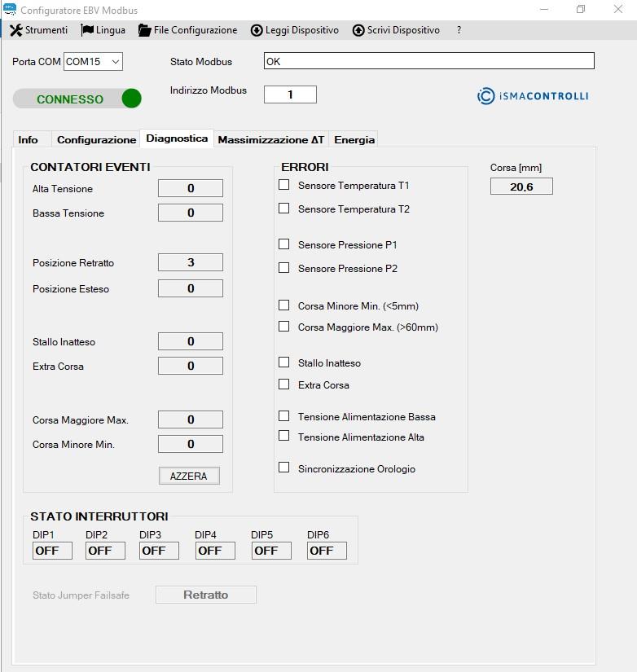Click the green connection status indicator
This screenshot has height=672, width=637.
131,99
